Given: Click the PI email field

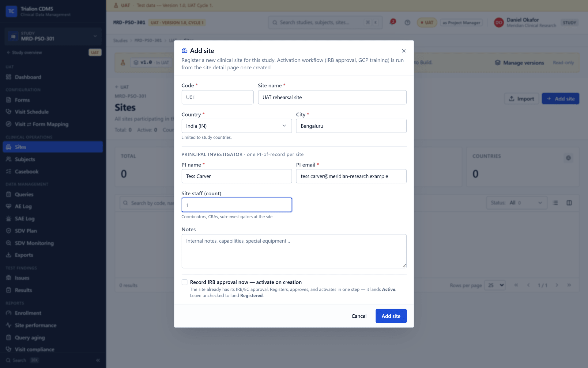Looking at the screenshot, I should 351,176.
